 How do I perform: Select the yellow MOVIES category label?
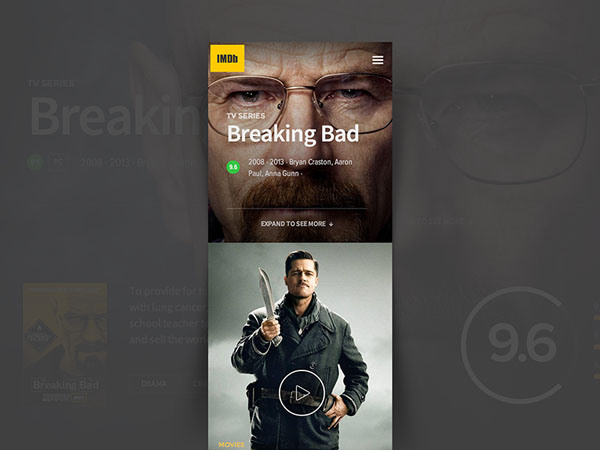click(x=231, y=445)
